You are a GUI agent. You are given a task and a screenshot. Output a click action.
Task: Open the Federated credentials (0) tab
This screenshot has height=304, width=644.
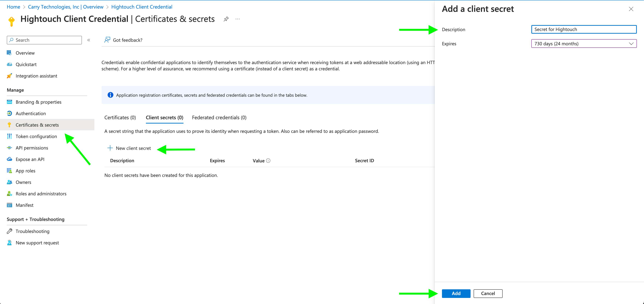click(x=219, y=117)
